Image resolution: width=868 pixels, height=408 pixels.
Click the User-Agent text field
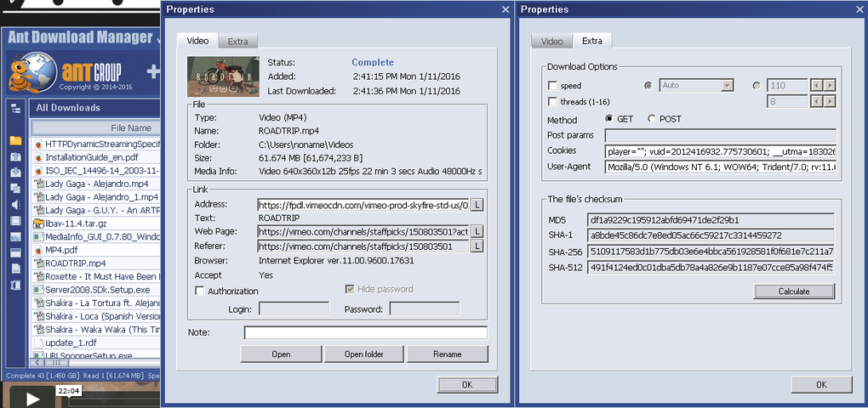(x=720, y=167)
